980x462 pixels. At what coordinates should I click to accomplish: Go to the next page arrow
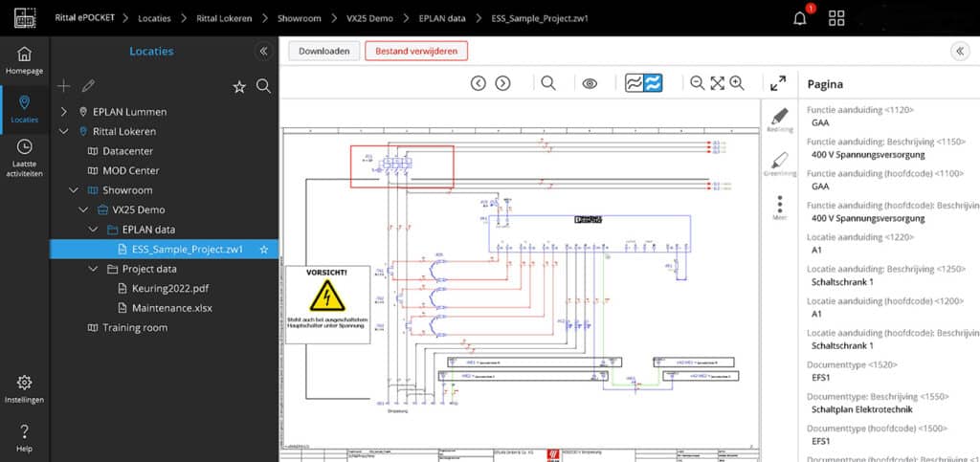pos(502,83)
